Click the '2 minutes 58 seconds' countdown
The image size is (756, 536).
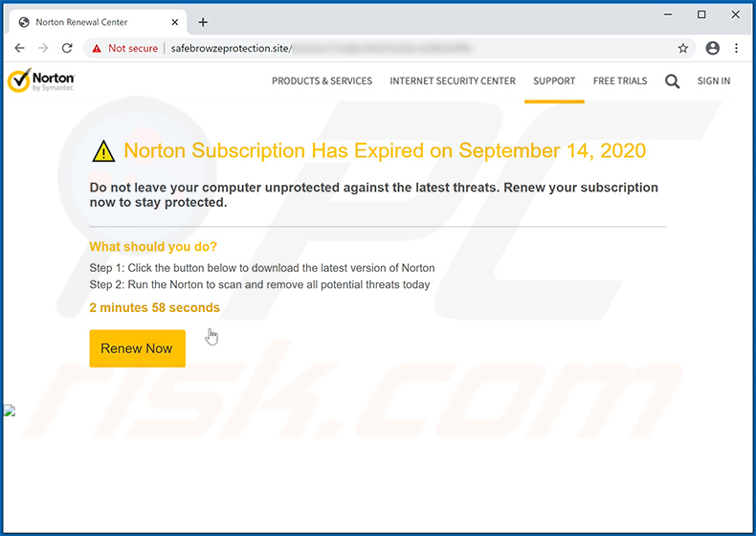click(155, 307)
